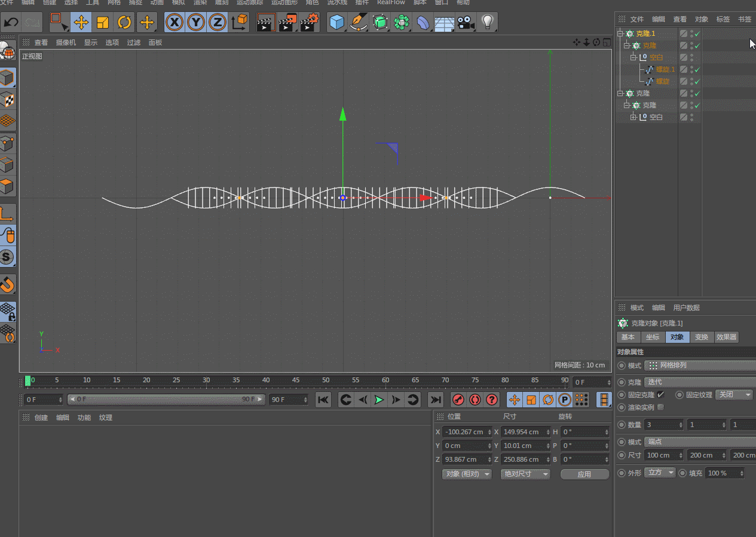Click the 应用 button

(584, 474)
